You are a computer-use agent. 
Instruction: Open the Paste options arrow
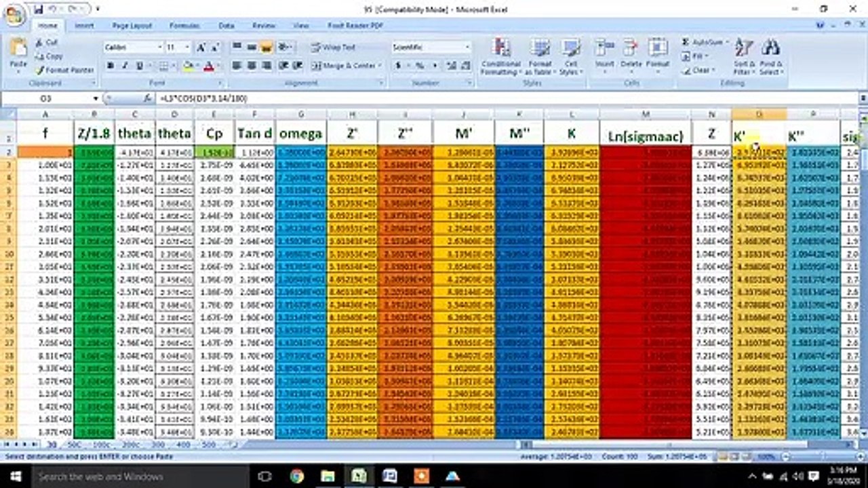click(x=18, y=72)
